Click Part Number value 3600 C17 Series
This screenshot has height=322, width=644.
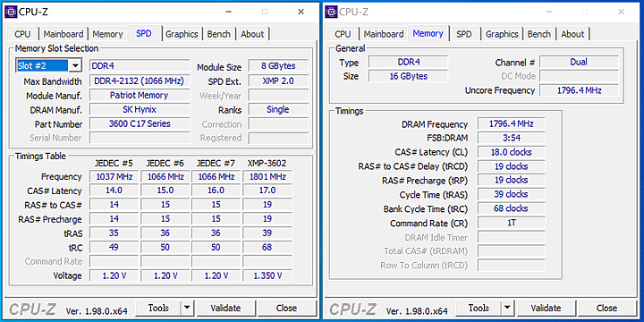(x=140, y=123)
